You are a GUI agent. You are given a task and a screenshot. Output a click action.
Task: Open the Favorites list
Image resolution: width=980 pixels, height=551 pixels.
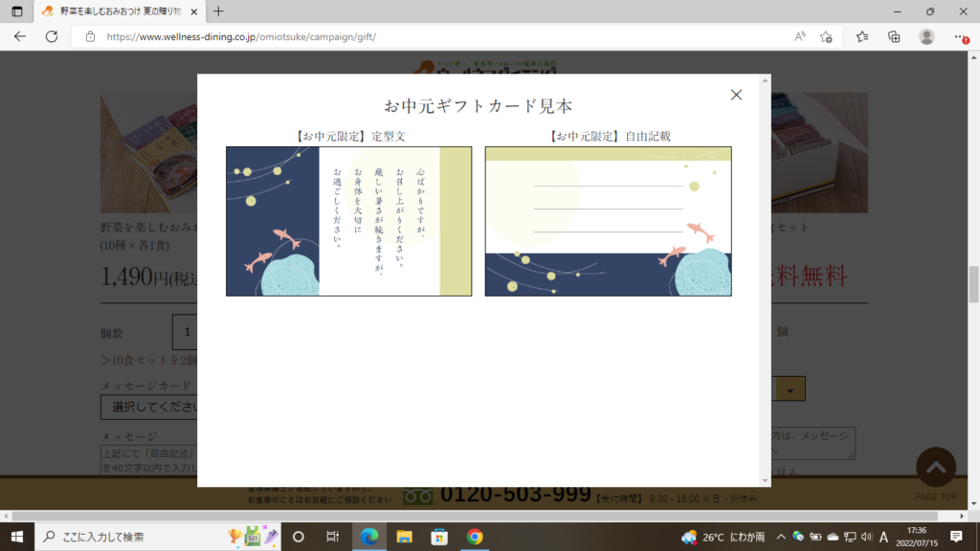(862, 36)
